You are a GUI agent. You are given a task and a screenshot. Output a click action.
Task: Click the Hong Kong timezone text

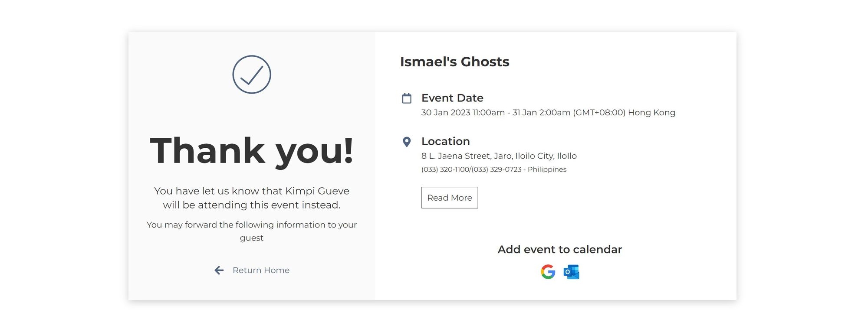click(x=624, y=113)
